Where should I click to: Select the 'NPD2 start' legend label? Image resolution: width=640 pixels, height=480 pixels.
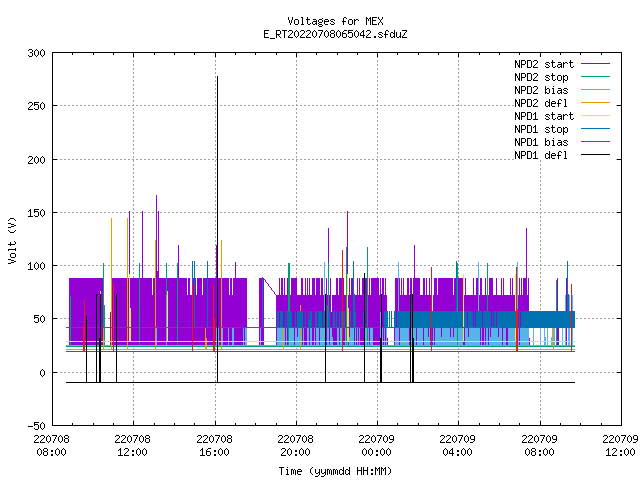pos(544,64)
